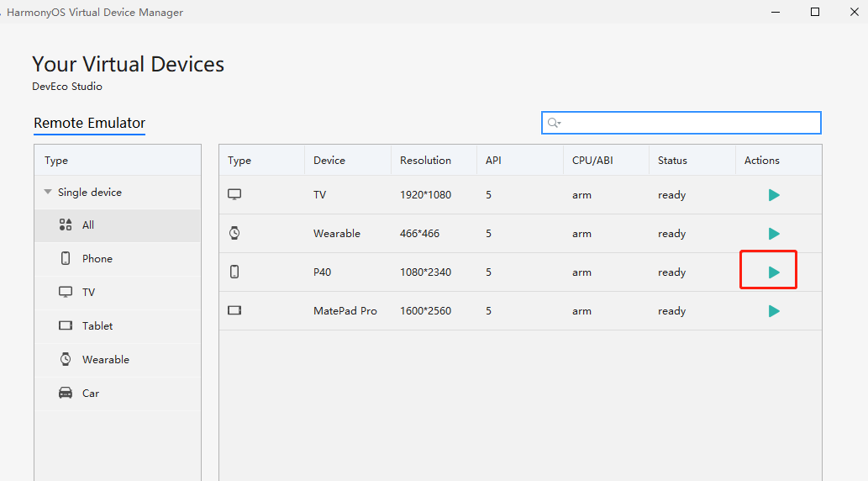The height and width of the screenshot is (481, 868).
Task: Click the Tablet icon in sidebar
Action: click(x=66, y=325)
